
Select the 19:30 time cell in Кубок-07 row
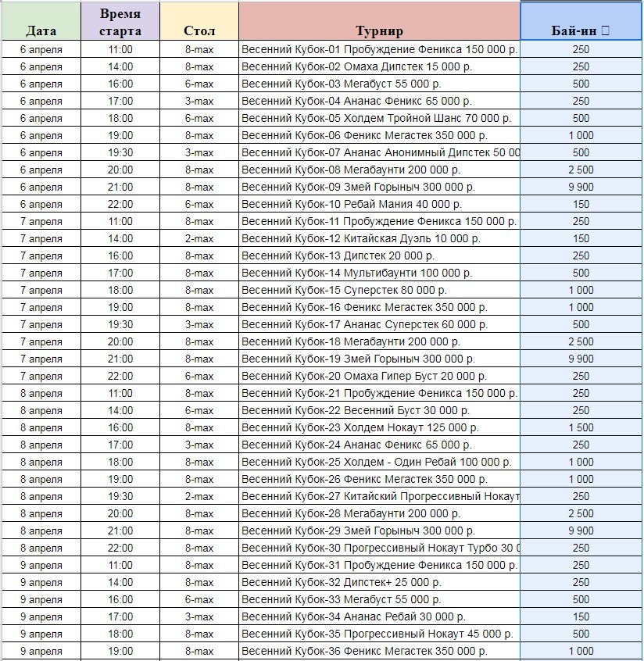[120, 152]
